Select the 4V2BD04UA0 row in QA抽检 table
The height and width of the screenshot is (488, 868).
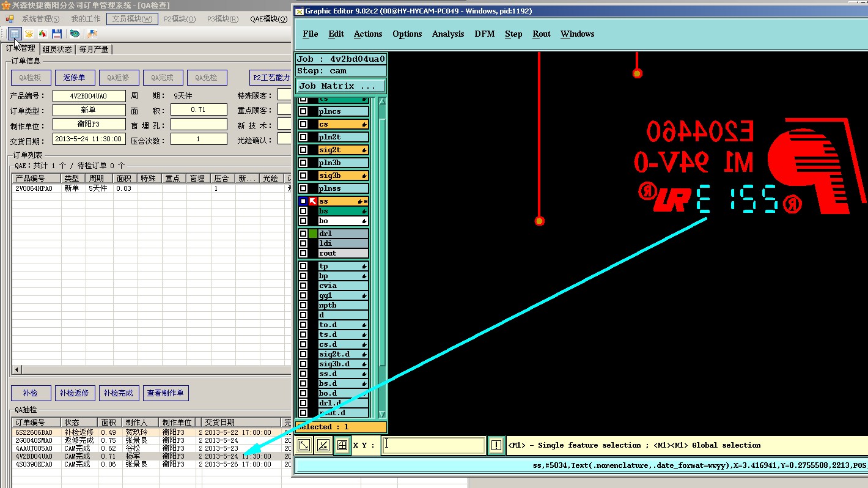(x=151, y=456)
